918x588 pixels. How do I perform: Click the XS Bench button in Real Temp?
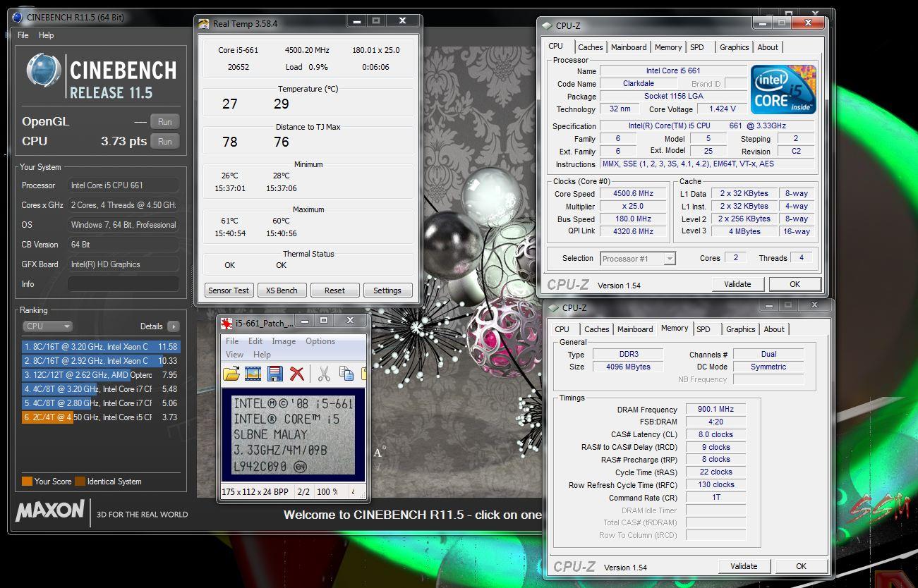click(282, 290)
